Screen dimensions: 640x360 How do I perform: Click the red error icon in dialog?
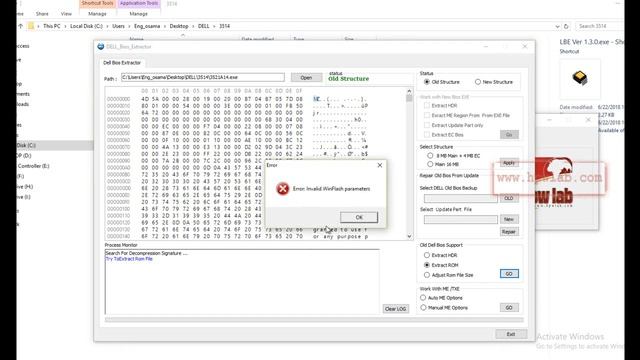coord(282,189)
